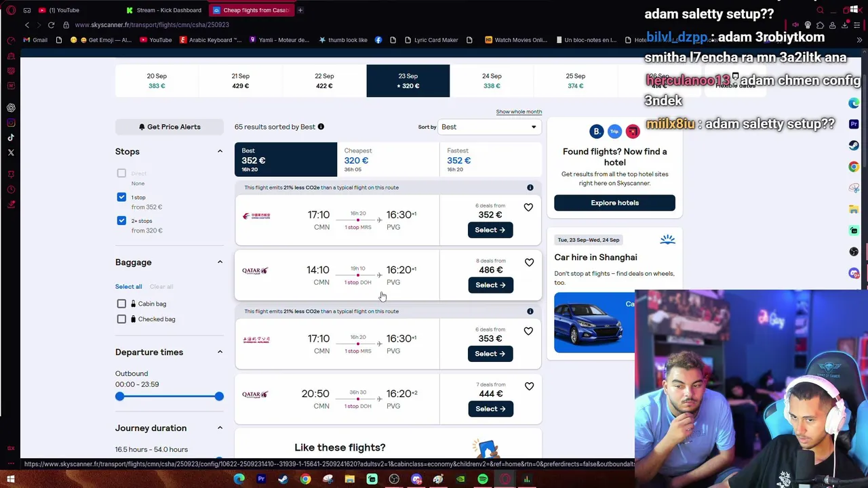The height and width of the screenshot is (488, 868).
Task: Switch to Fastest 352 € tab
Action: click(490, 160)
